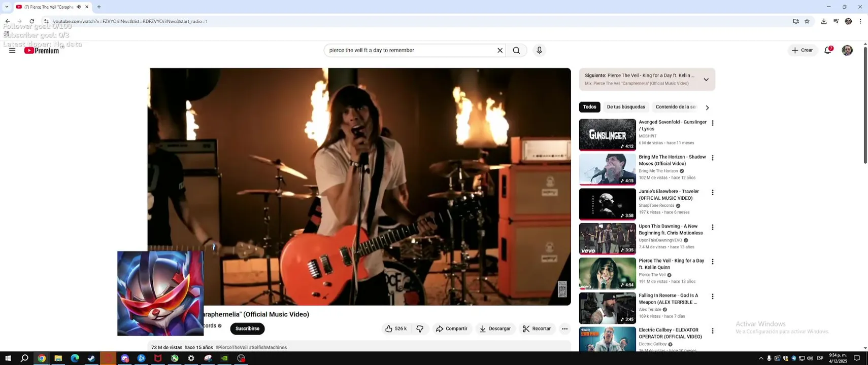Click the video player to pause
This screenshot has width=868, height=365.
point(359,187)
